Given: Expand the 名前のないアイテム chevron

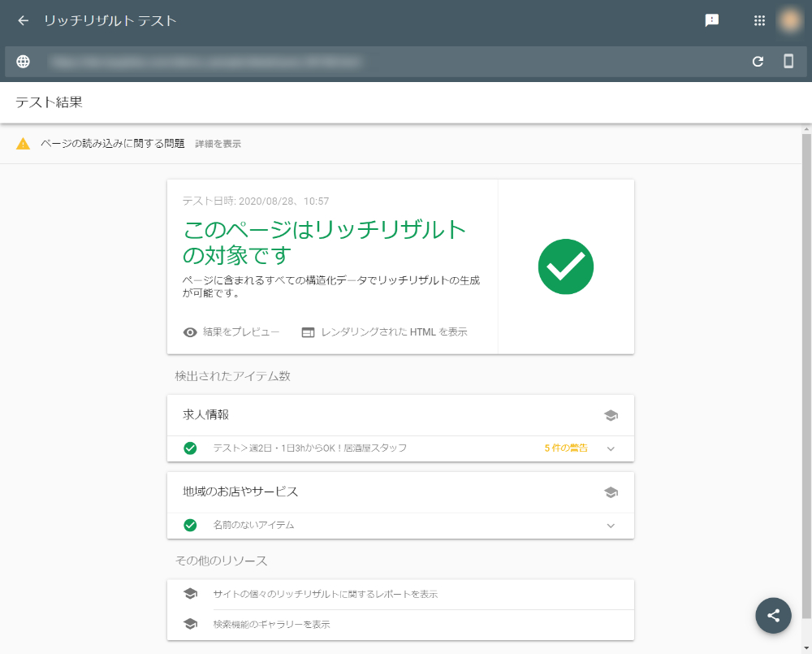Looking at the screenshot, I should coord(611,526).
